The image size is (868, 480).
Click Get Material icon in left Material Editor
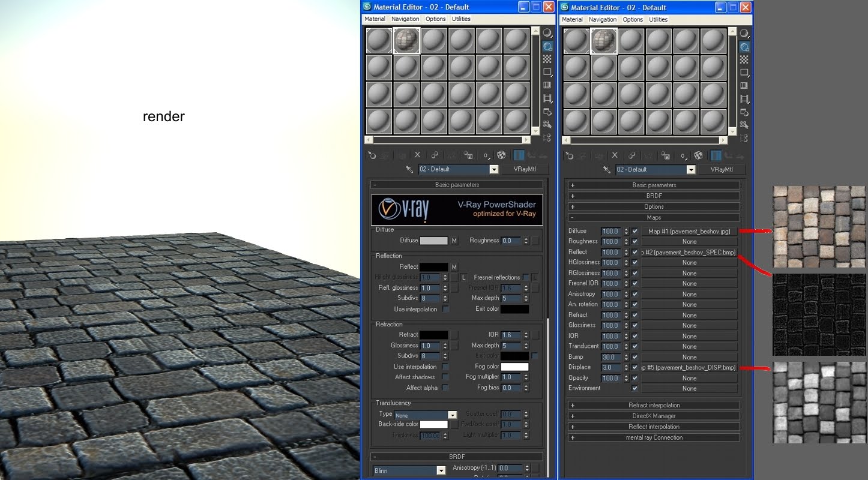[x=372, y=155]
